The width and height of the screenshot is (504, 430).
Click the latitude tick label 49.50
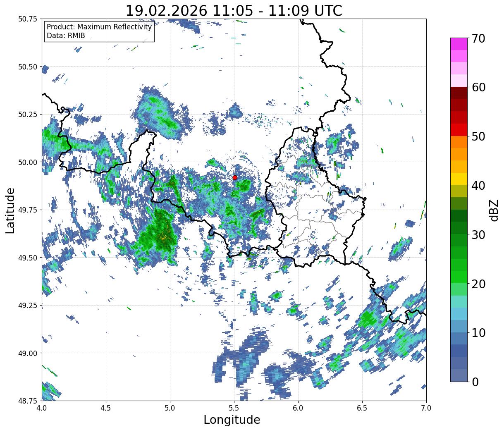pyautogui.click(x=27, y=258)
